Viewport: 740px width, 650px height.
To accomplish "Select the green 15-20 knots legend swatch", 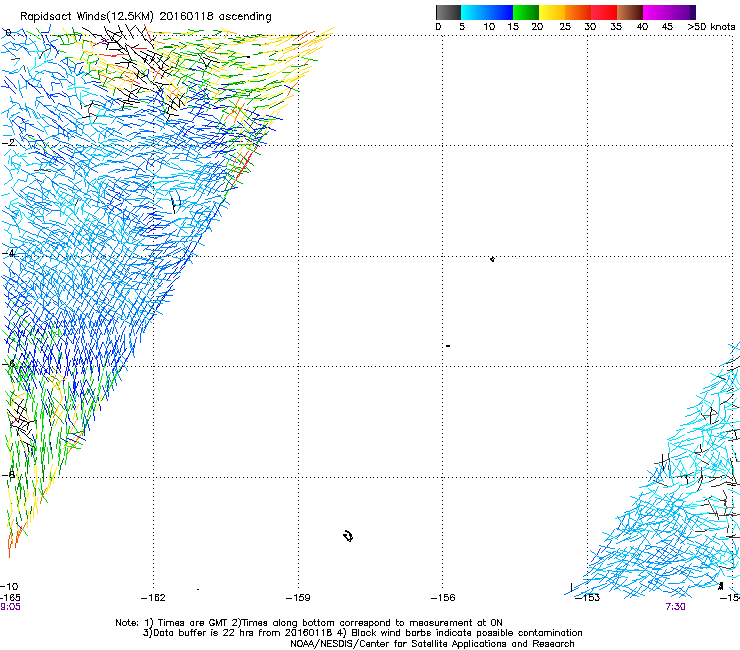I will [526, 12].
